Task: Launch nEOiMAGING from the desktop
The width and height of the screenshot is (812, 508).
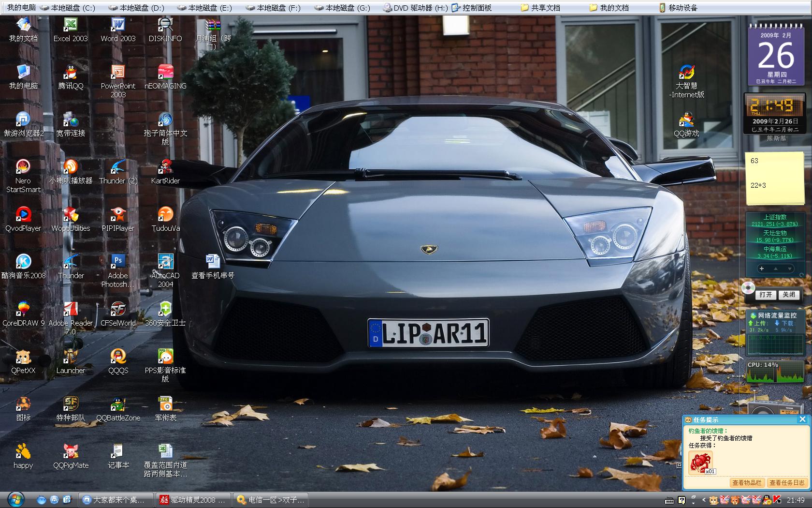Action: coord(165,77)
